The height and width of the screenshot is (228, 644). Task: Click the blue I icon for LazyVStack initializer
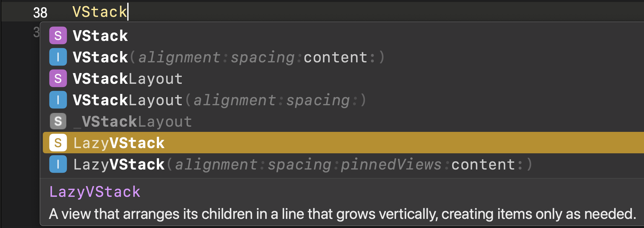pos(58,164)
